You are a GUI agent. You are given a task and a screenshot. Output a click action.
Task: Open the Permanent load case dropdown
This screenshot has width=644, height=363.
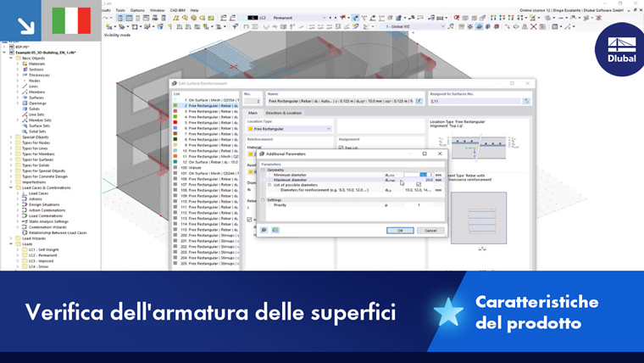324,18
